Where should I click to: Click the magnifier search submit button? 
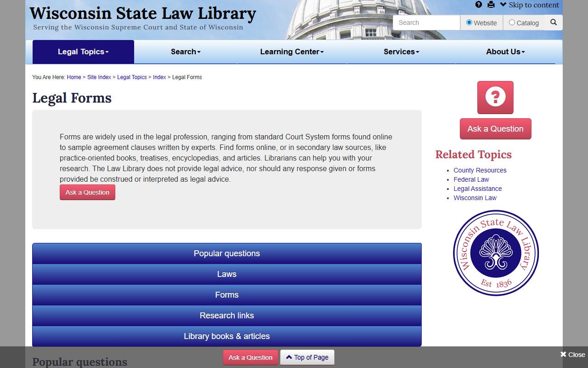click(x=554, y=22)
